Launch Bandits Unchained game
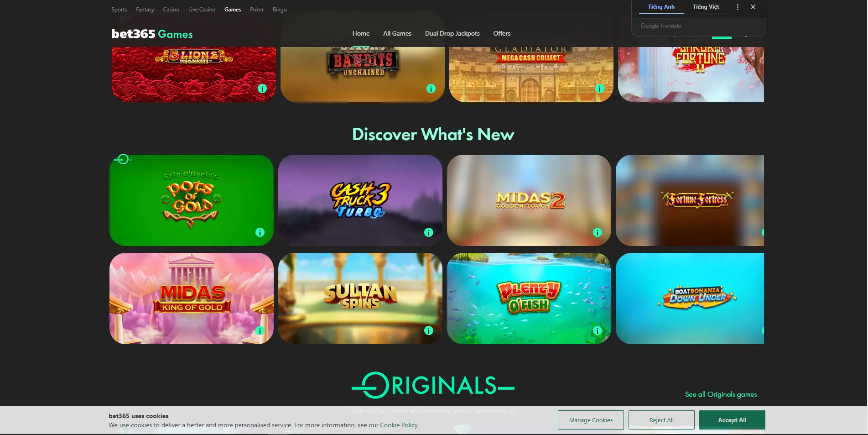The width and height of the screenshot is (868, 435). 363,74
